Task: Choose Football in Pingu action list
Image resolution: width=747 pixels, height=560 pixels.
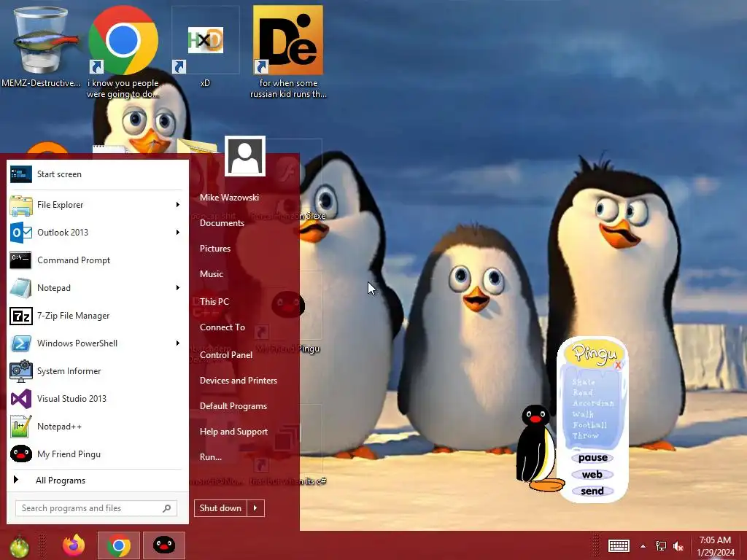Action: point(589,425)
